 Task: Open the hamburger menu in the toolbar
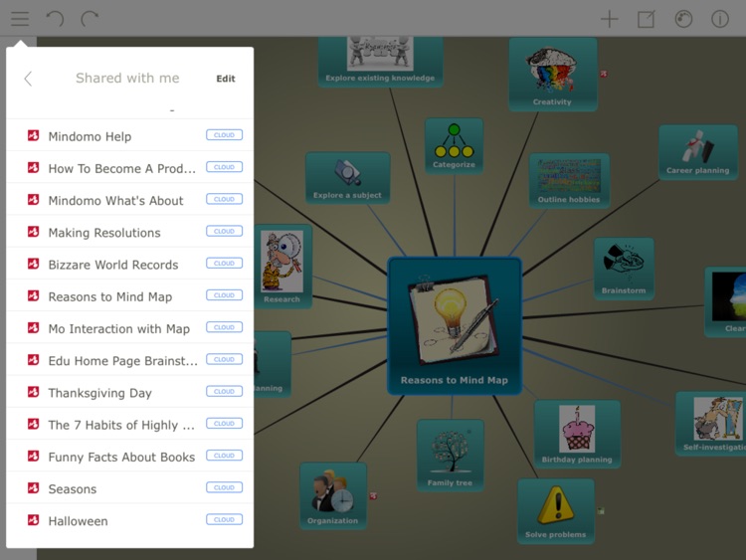click(x=20, y=19)
